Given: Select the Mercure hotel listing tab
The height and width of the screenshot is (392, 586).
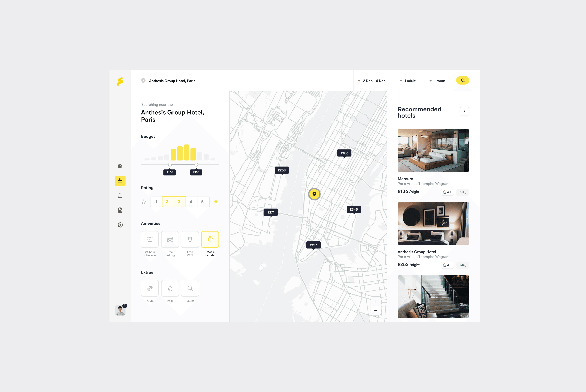Looking at the screenshot, I should point(433,162).
